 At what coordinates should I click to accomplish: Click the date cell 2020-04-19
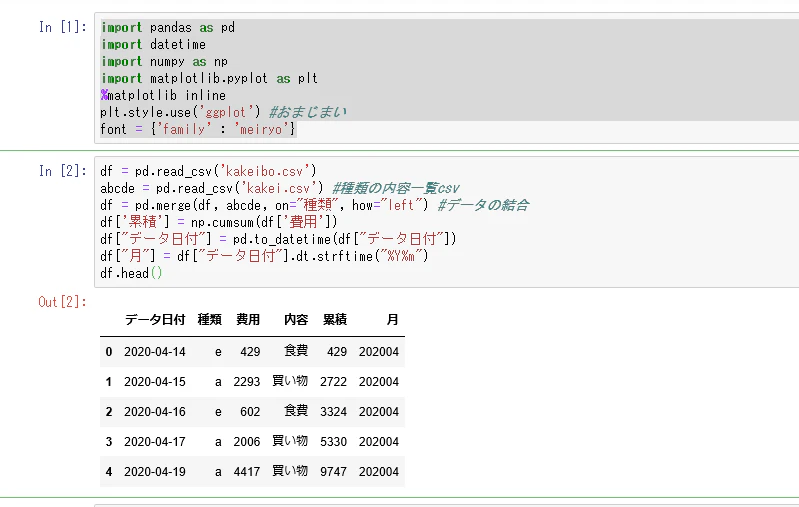(155, 472)
